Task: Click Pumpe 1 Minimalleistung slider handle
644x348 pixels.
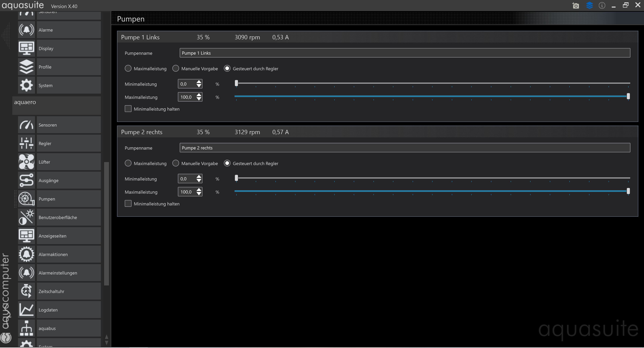Action: point(236,83)
